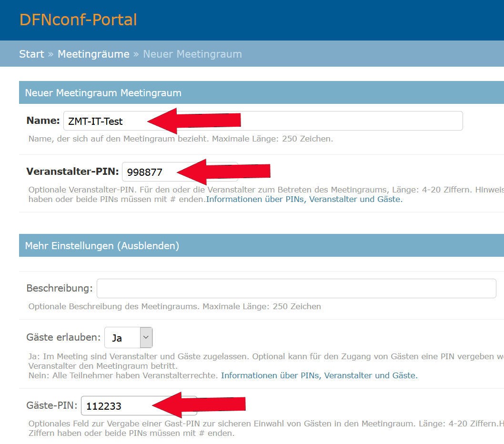Viewport: 504px width, 444px height.
Task: Open Informationen über PINs link under Gäste erlauben
Action: point(319,375)
